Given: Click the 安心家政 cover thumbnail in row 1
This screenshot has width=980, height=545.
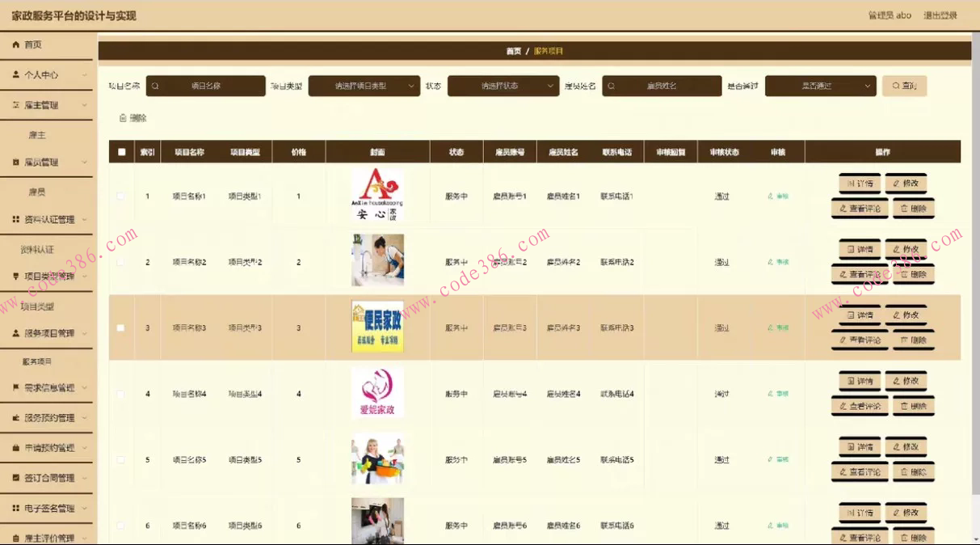Looking at the screenshot, I should (377, 195).
